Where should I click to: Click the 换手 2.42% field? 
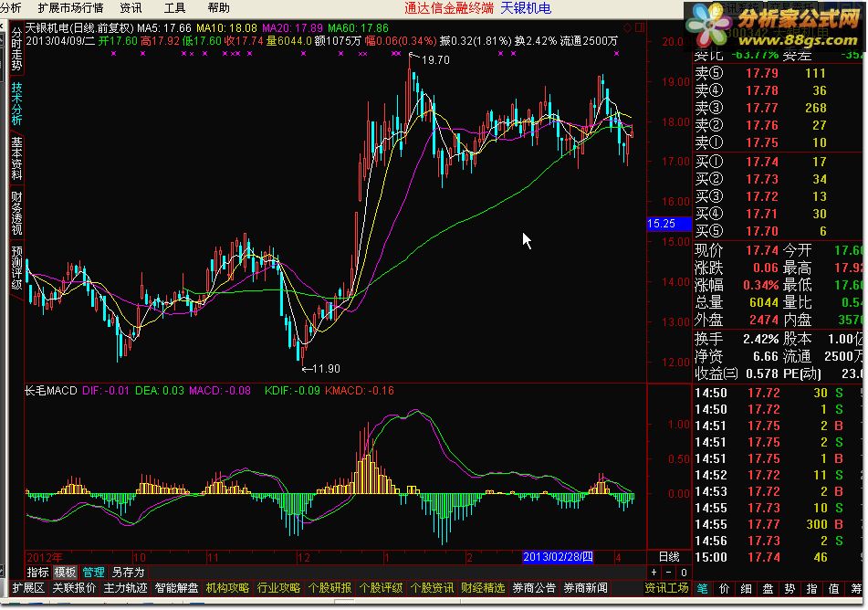tap(737, 339)
